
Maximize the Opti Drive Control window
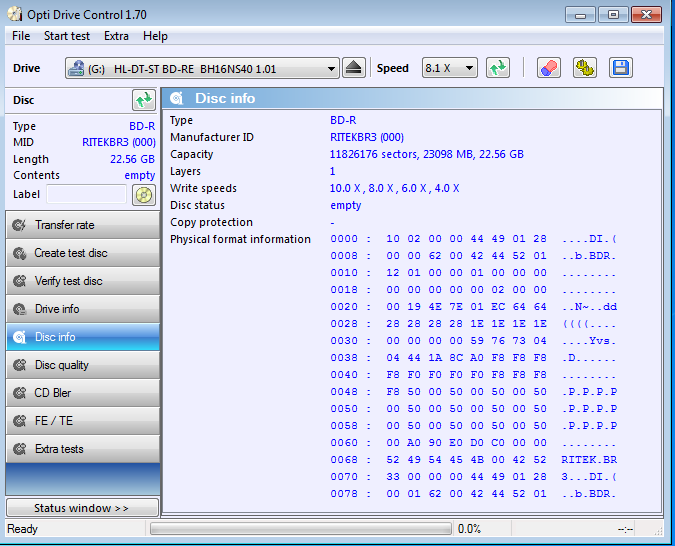[x=613, y=15]
